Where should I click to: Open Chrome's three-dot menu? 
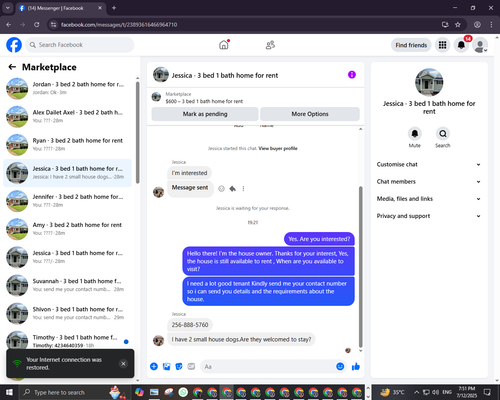point(491,25)
